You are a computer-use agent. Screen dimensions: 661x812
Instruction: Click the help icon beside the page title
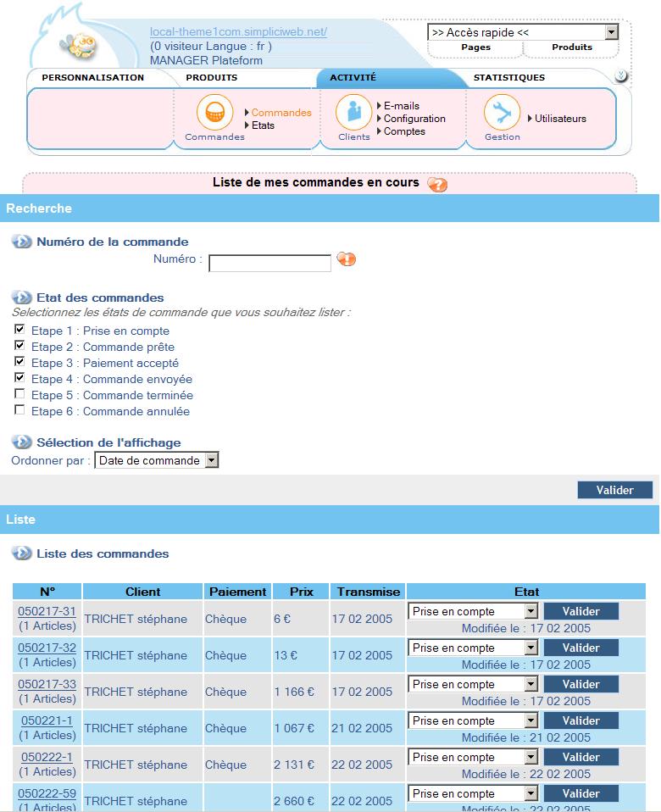(437, 184)
